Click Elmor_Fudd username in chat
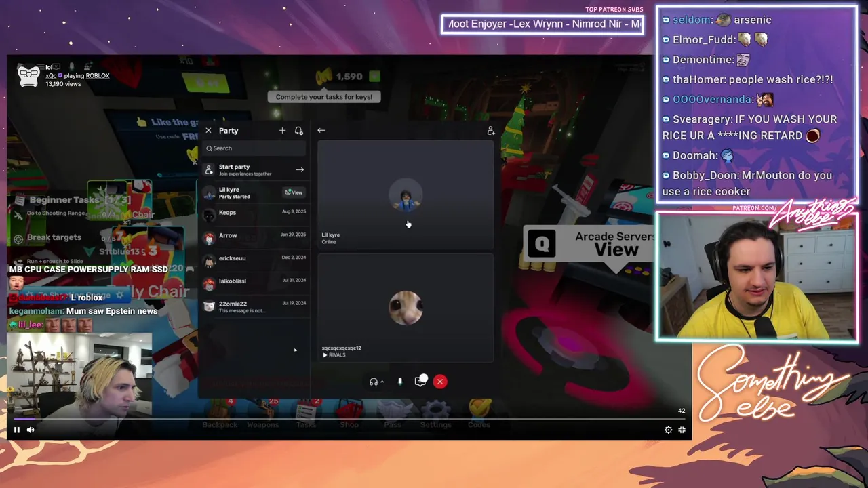The image size is (868, 488). 704,40
